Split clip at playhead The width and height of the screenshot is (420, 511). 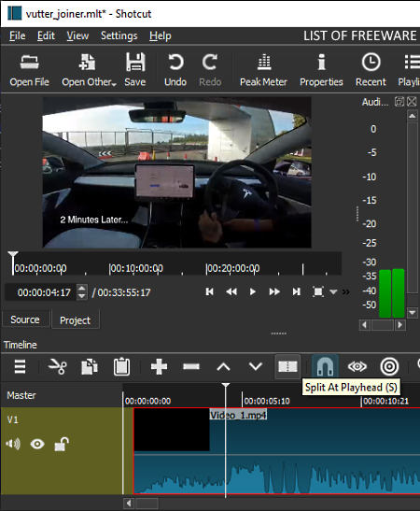[x=287, y=366]
